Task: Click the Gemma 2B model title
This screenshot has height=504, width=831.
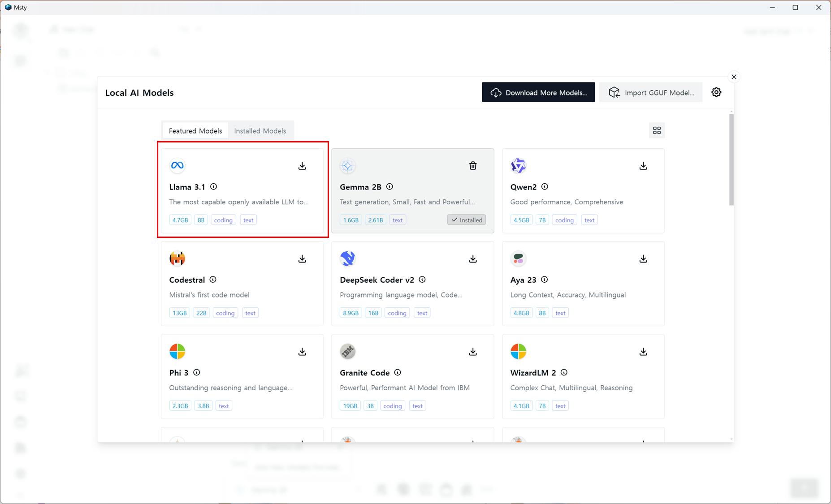Action: pyautogui.click(x=361, y=187)
